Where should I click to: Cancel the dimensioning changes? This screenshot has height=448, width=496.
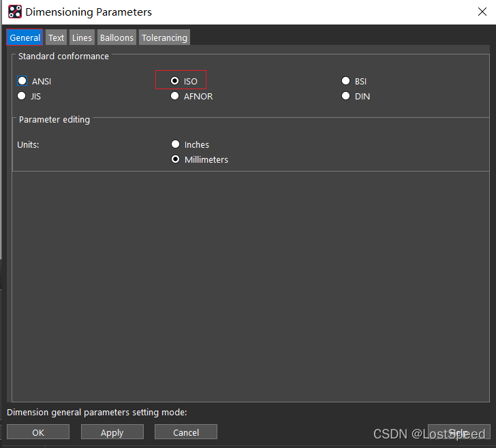click(x=185, y=432)
